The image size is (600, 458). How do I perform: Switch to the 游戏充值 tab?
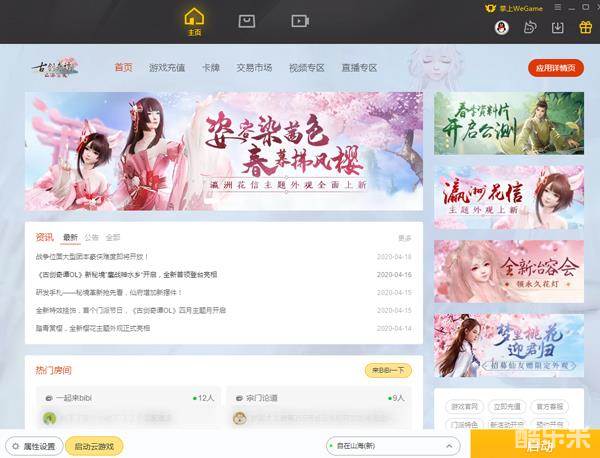tap(167, 68)
